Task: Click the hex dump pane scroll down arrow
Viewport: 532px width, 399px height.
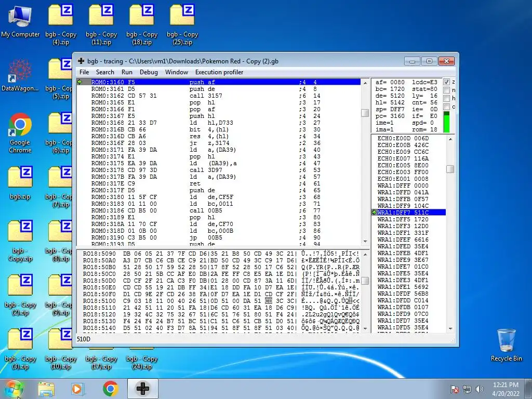Action: [x=365, y=328]
